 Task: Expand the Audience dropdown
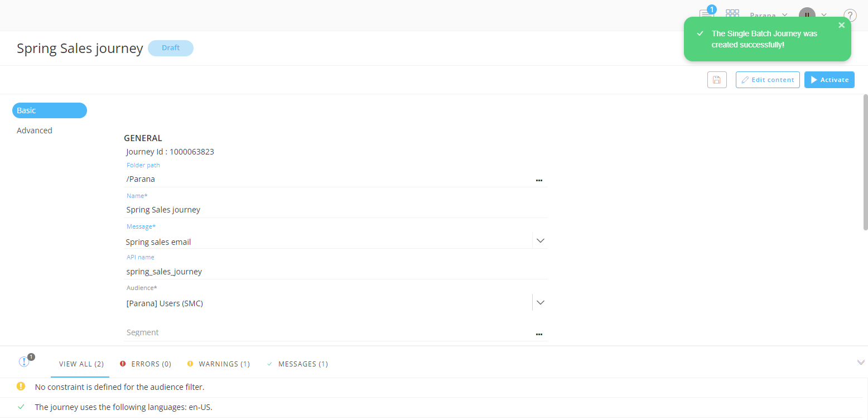pos(539,302)
